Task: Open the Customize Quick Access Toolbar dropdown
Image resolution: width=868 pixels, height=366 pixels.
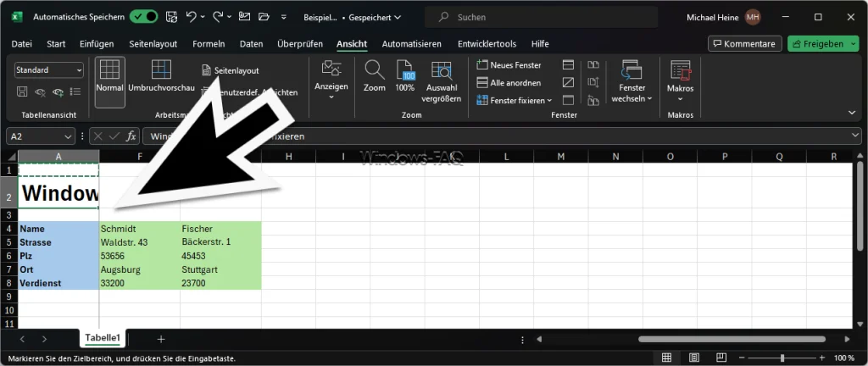Action: (x=284, y=17)
